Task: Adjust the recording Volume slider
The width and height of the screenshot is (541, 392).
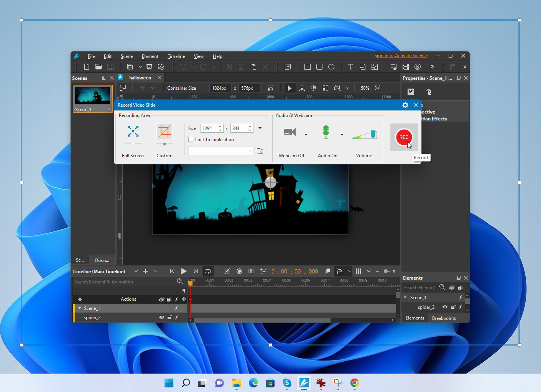Action: pos(365,135)
